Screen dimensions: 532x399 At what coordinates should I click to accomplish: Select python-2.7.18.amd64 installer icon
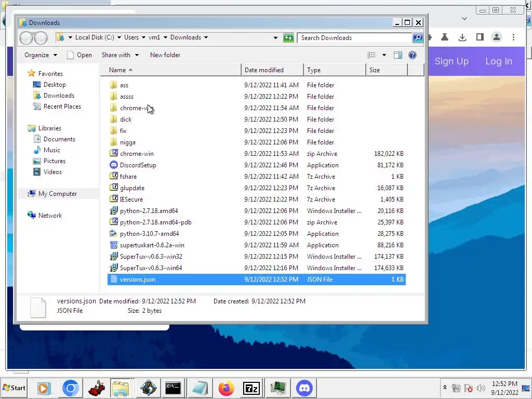click(114, 211)
